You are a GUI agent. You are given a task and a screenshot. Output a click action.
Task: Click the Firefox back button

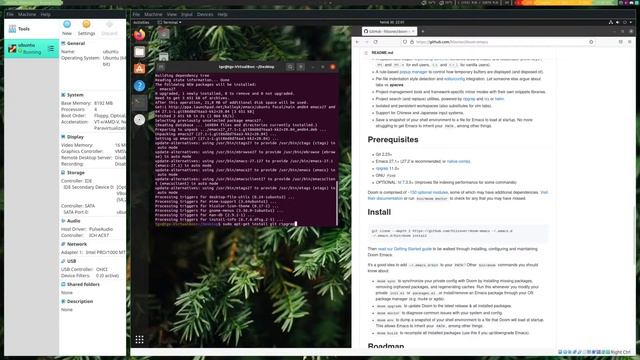(358, 42)
